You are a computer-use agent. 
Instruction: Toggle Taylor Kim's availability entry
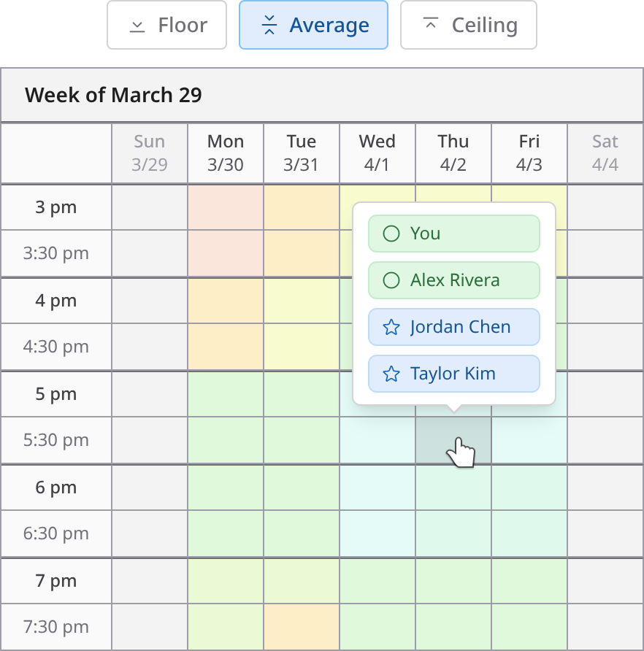pyautogui.click(x=453, y=374)
